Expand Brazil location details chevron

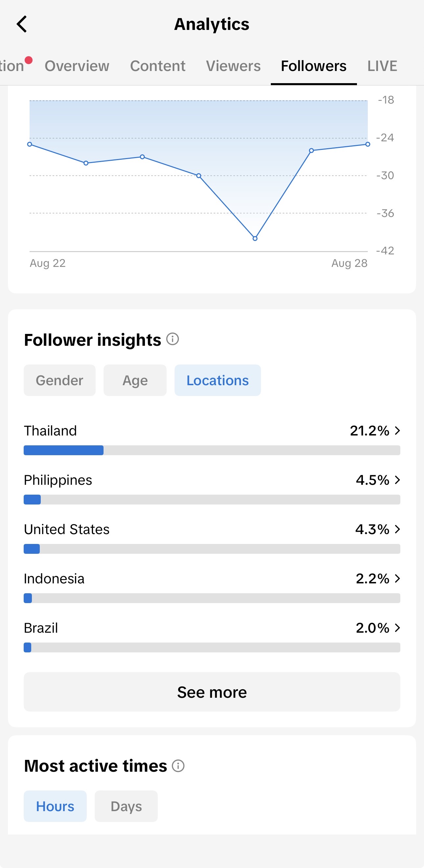point(397,628)
